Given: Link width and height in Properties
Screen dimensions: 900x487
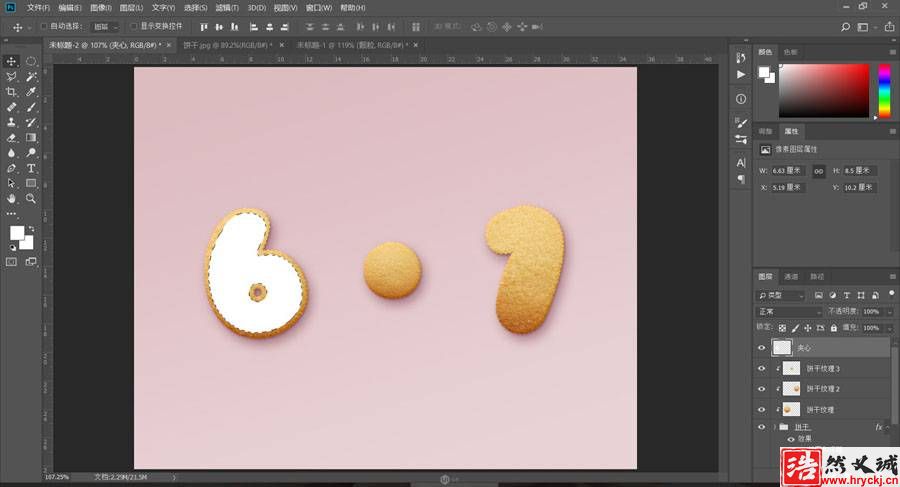Looking at the screenshot, I should [x=818, y=171].
